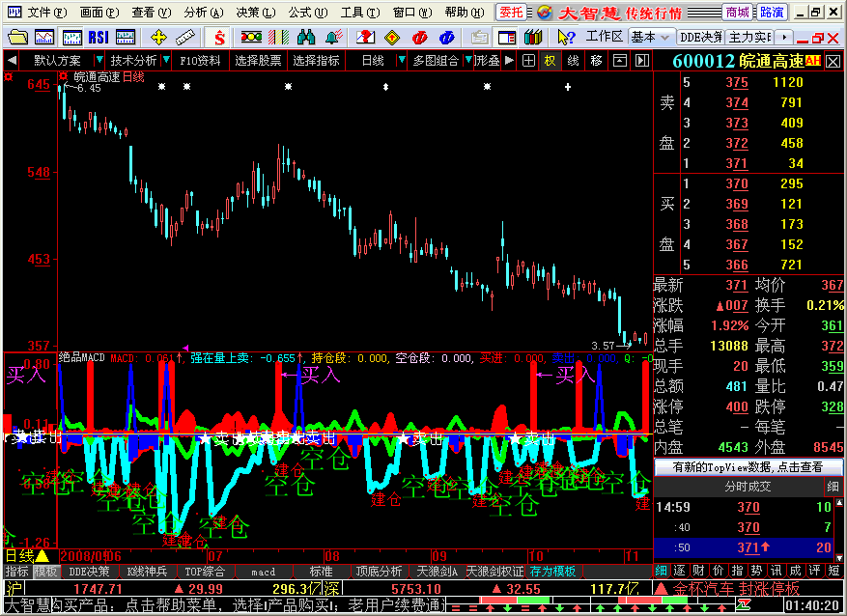Viewport: 847px width, 616px height.
Task: Click the chart icon before the RSI icon
Action: [71, 38]
